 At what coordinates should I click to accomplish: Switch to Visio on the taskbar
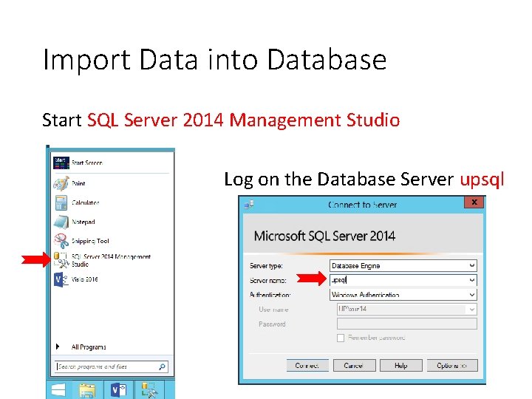click(118, 390)
